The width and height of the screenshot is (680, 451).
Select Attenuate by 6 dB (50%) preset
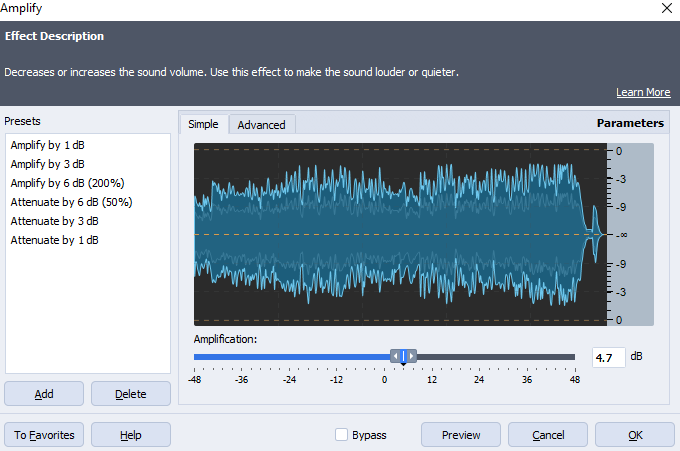point(71,202)
